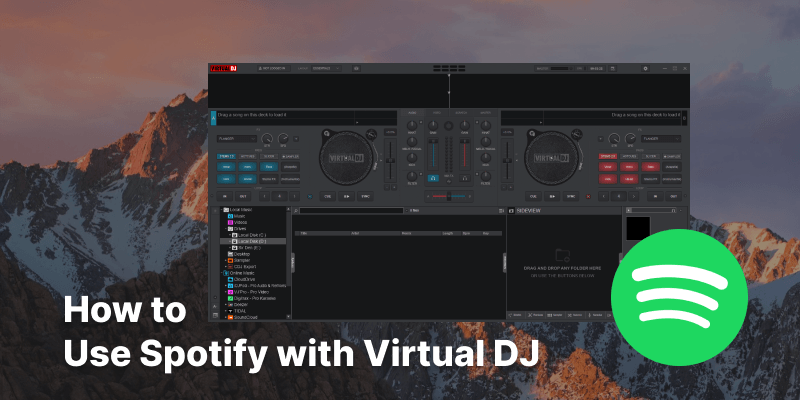Click the VirtualDJ logo in the title bar

pos(224,68)
